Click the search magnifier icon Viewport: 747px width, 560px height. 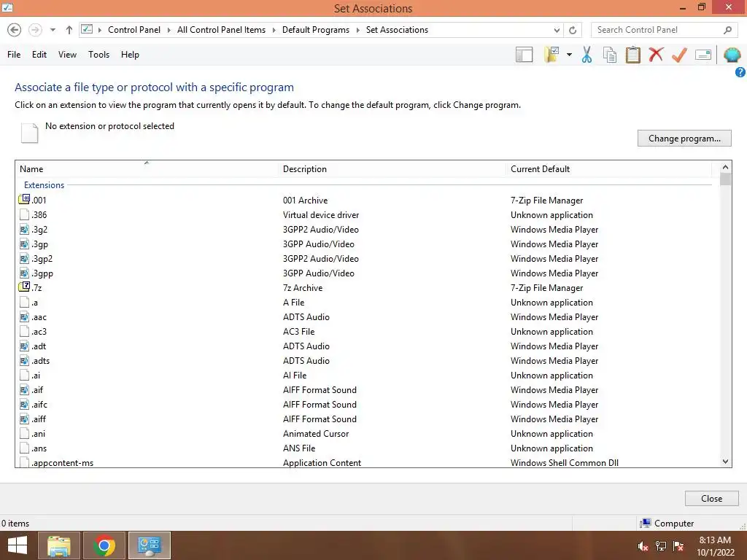click(727, 30)
